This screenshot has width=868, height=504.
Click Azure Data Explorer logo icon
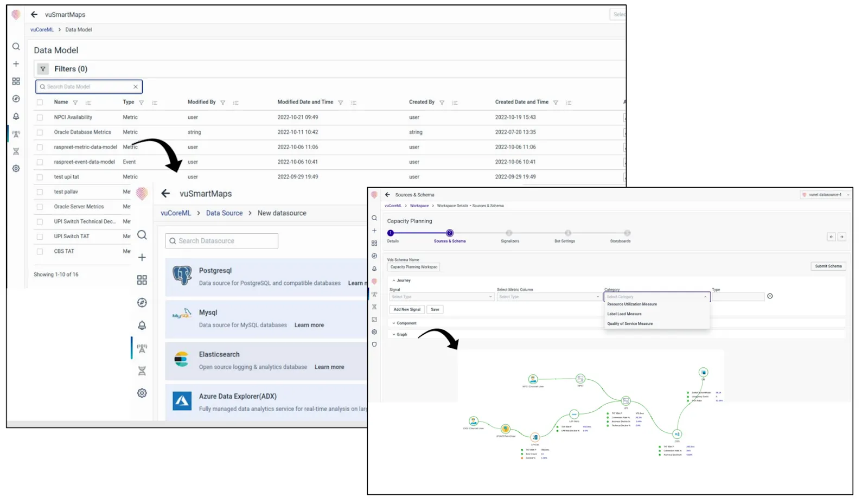pos(182,401)
